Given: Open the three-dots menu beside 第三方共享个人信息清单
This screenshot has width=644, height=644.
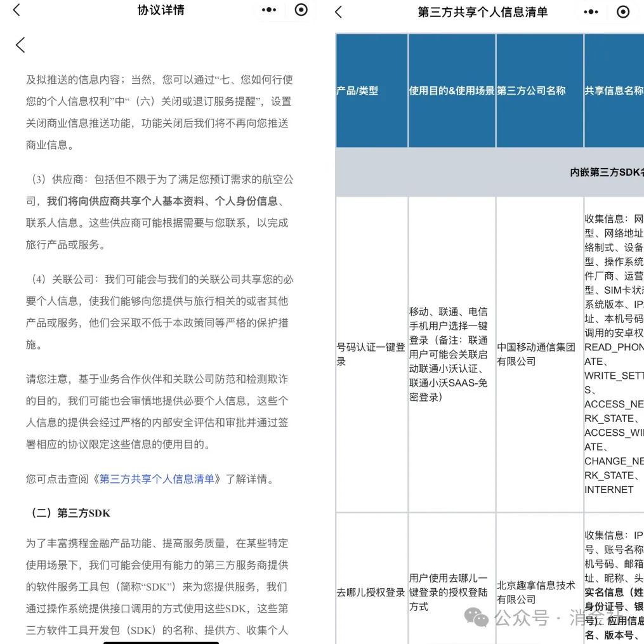Looking at the screenshot, I should (x=591, y=12).
